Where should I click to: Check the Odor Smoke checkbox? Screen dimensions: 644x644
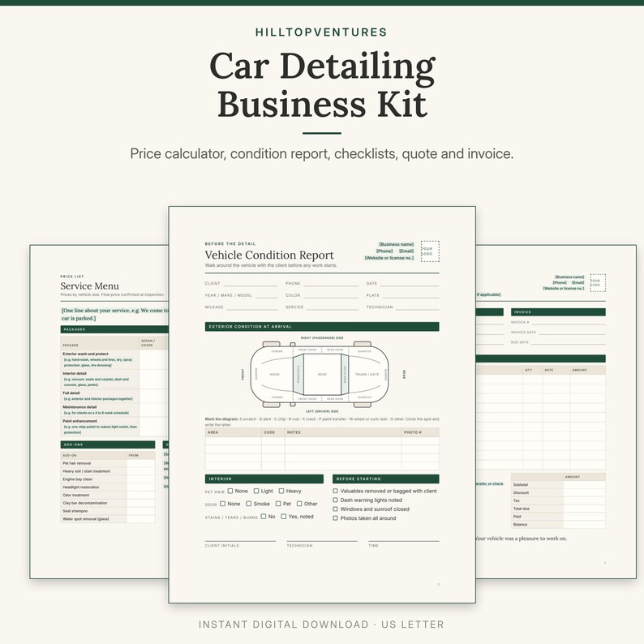click(x=248, y=504)
